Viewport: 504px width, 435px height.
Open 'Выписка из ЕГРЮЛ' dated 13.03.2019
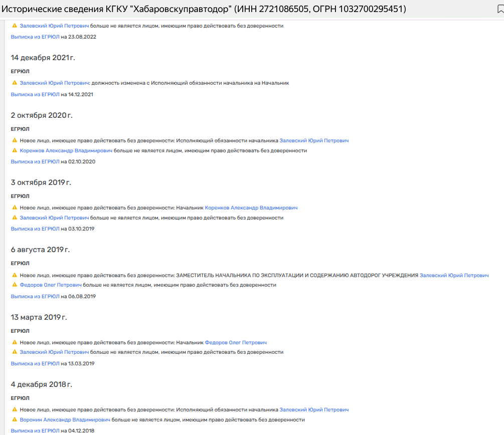coord(35,363)
